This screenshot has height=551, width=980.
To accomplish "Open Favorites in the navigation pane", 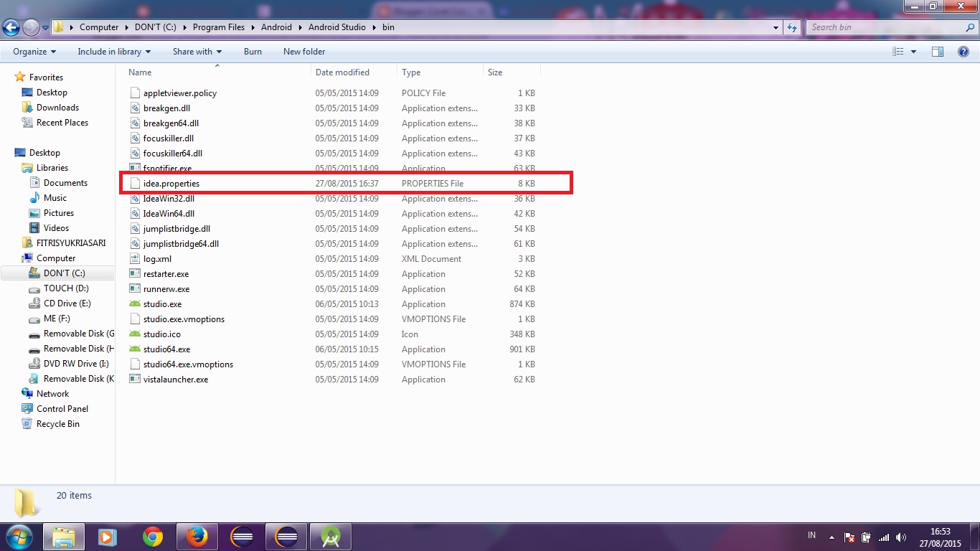I will 46,77.
